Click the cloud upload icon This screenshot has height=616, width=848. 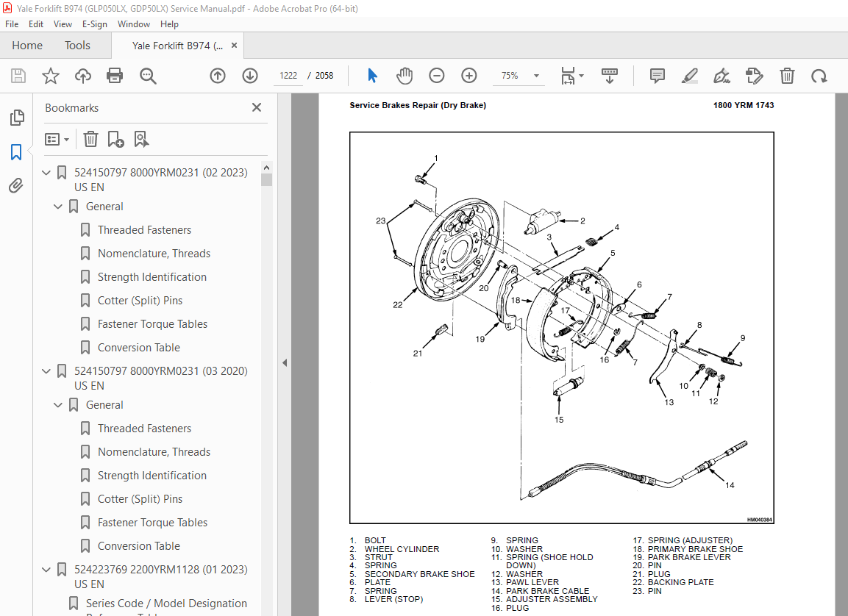tap(83, 76)
